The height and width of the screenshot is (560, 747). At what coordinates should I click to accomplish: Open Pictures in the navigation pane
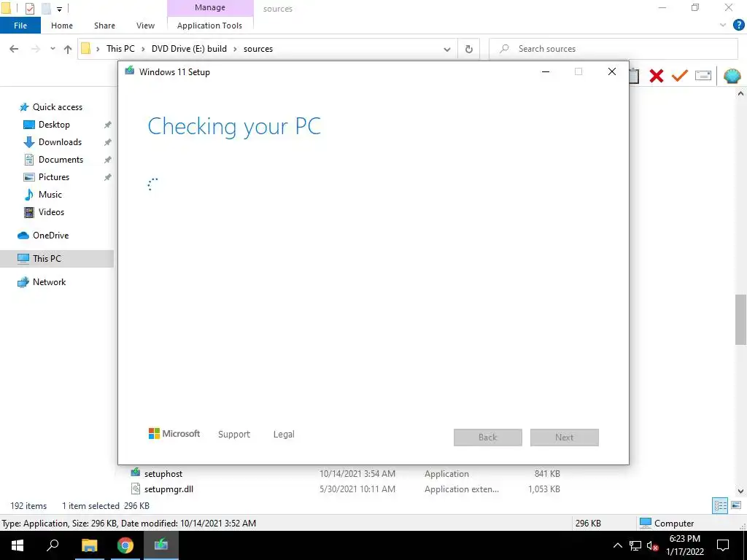54,177
